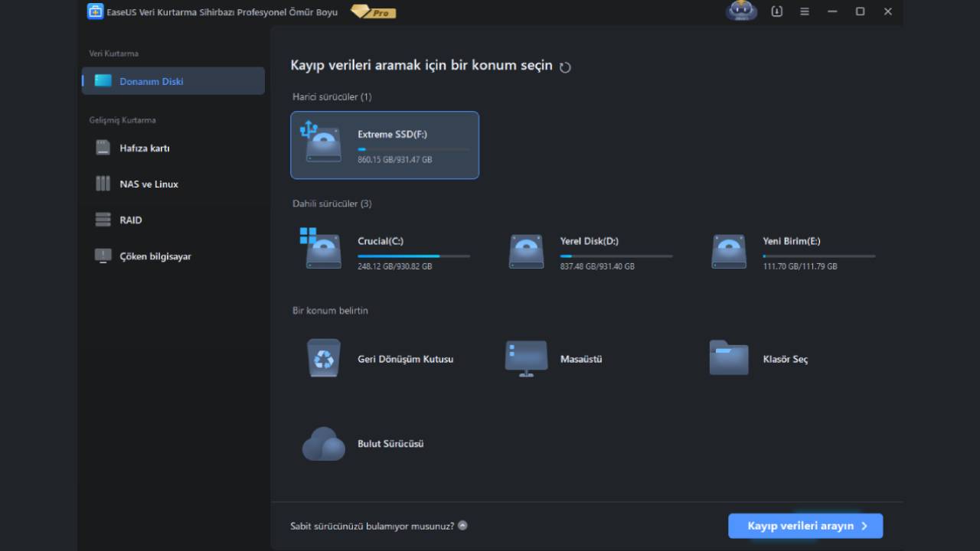The height and width of the screenshot is (551, 980).
Task: Click the gold Pro badge
Action: 374,11
